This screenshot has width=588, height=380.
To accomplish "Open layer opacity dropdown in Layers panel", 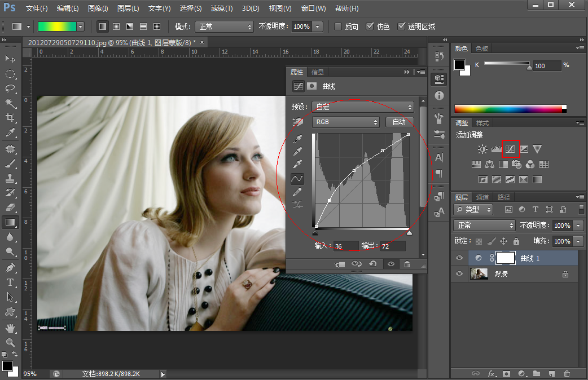I will pyautogui.click(x=578, y=225).
